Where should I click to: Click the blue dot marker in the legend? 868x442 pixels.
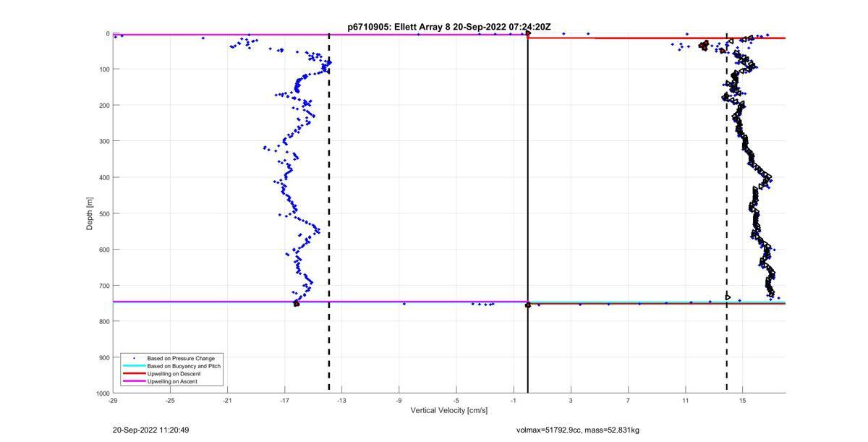point(134,358)
